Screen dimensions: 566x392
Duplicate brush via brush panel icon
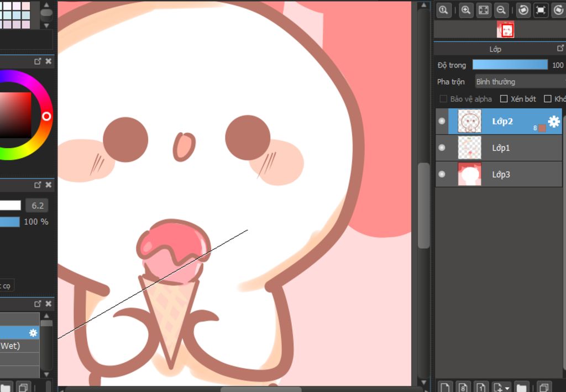click(x=23, y=388)
